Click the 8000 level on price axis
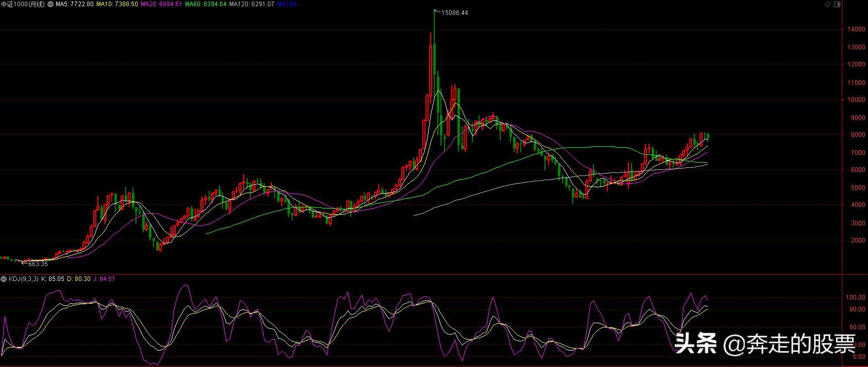Viewport: 868px width, 367px height. point(855,135)
